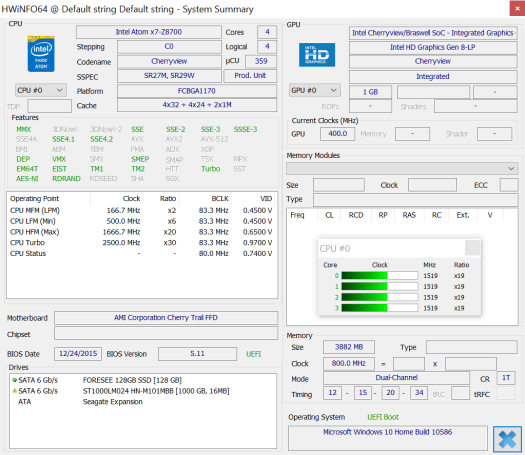Close the CPU #0 clock popup
Viewport: 525px width, 455px height.
pyautogui.click(x=472, y=248)
